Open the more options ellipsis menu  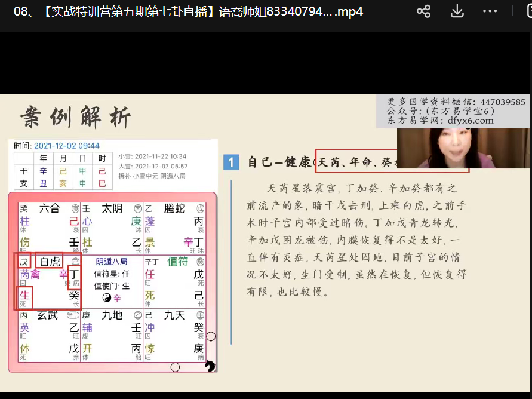(x=490, y=11)
